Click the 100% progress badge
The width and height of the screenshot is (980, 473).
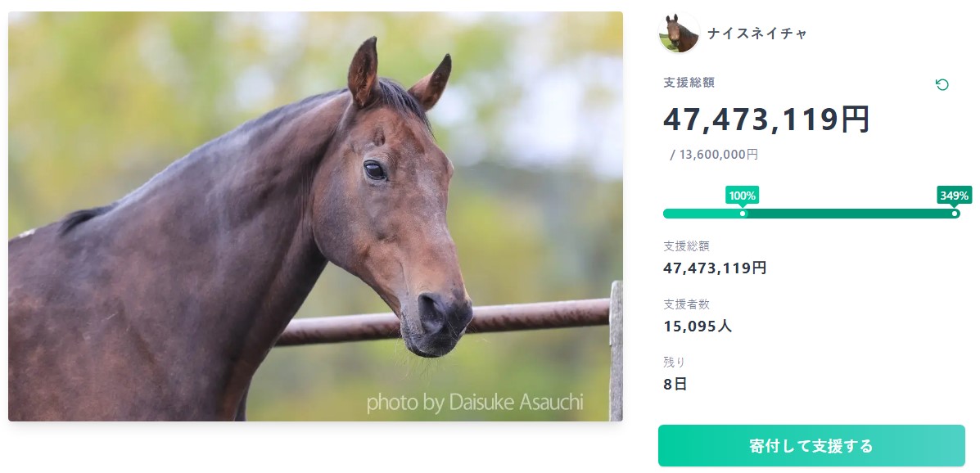(742, 196)
